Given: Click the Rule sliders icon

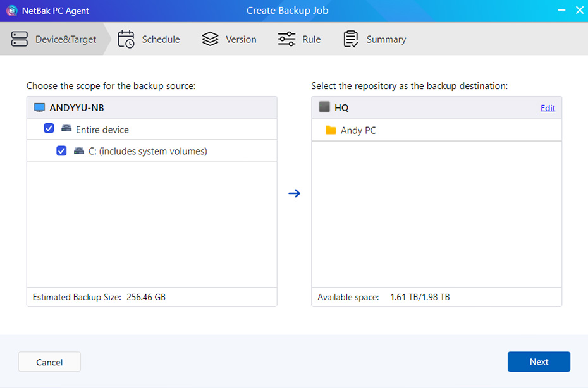Looking at the screenshot, I should 286,39.
